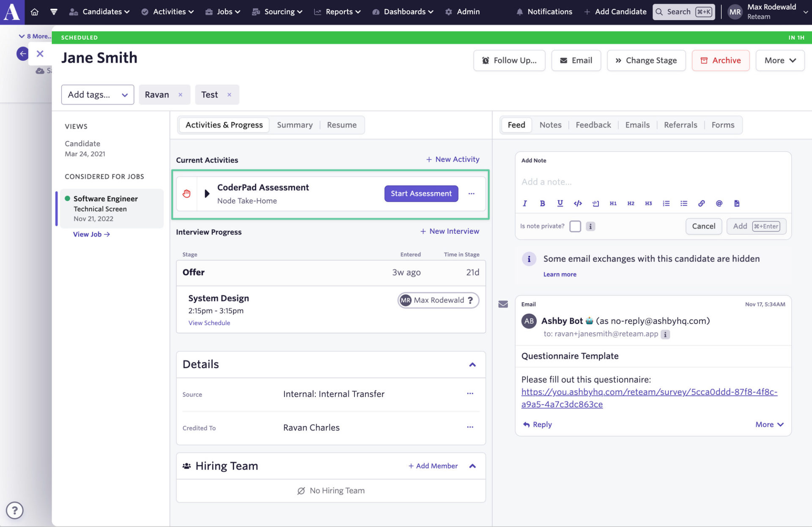Expand the CoderPad Assessment triangle

[x=207, y=194]
